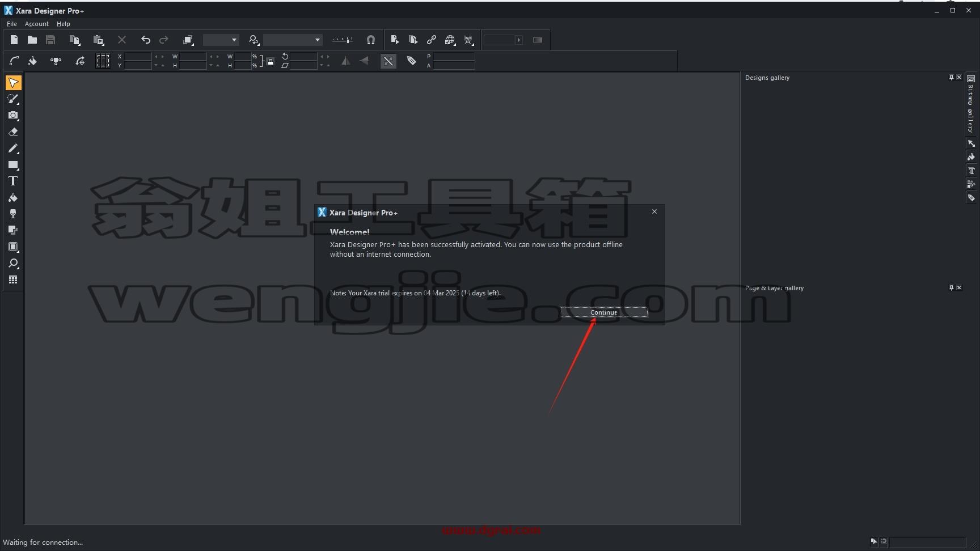This screenshot has width=980, height=551.
Task: Toggle magnetic snapping with the magnet icon
Action: click(371, 40)
